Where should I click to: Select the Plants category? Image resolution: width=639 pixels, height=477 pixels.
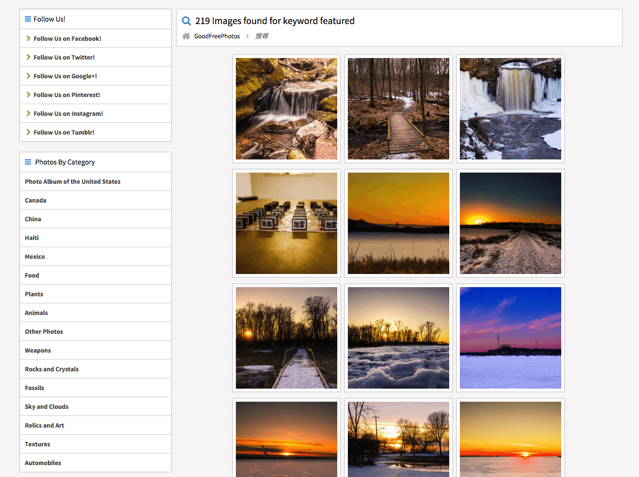coord(34,294)
